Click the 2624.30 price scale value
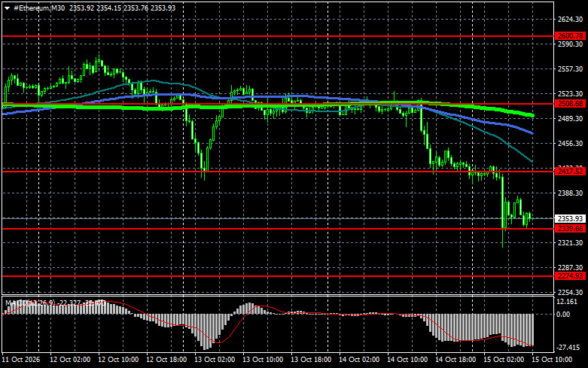This screenshot has height=368, width=588. 571,20
